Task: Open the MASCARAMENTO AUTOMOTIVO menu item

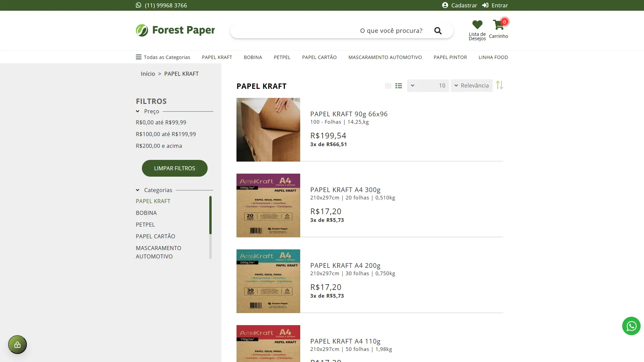Action: [x=385, y=57]
